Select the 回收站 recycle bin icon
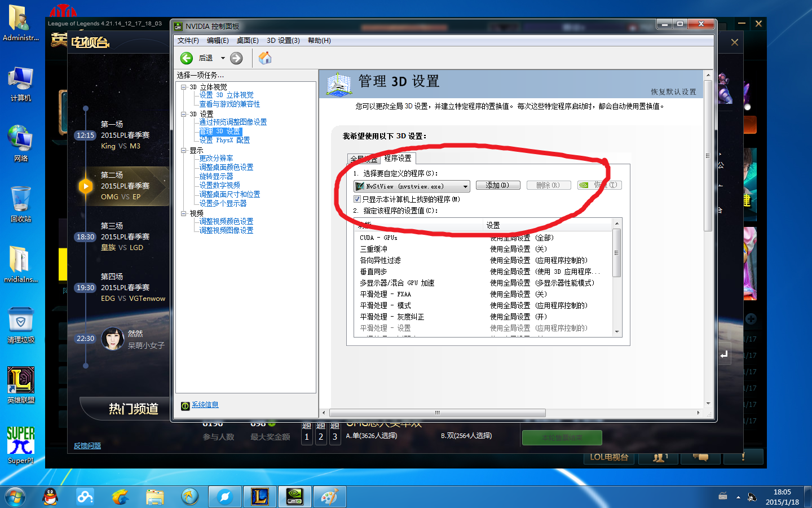Viewport: 812px width, 508px height. [x=21, y=204]
